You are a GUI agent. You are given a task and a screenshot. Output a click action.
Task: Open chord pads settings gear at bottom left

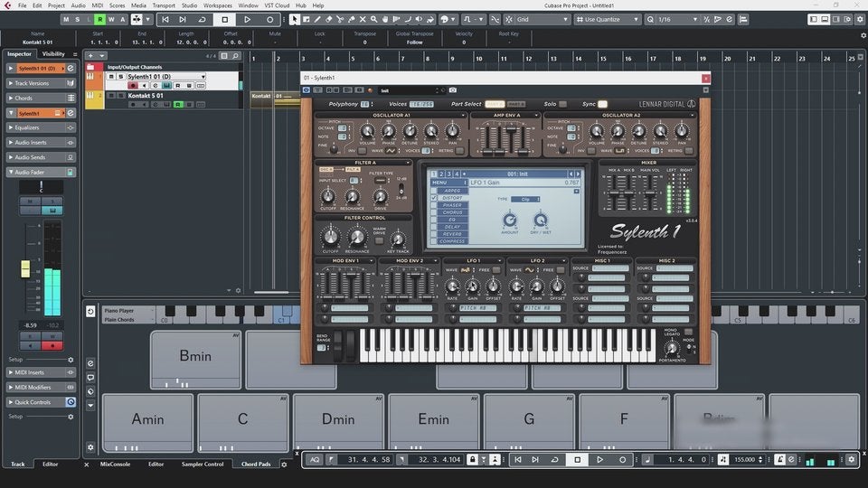click(x=90, y=447)
